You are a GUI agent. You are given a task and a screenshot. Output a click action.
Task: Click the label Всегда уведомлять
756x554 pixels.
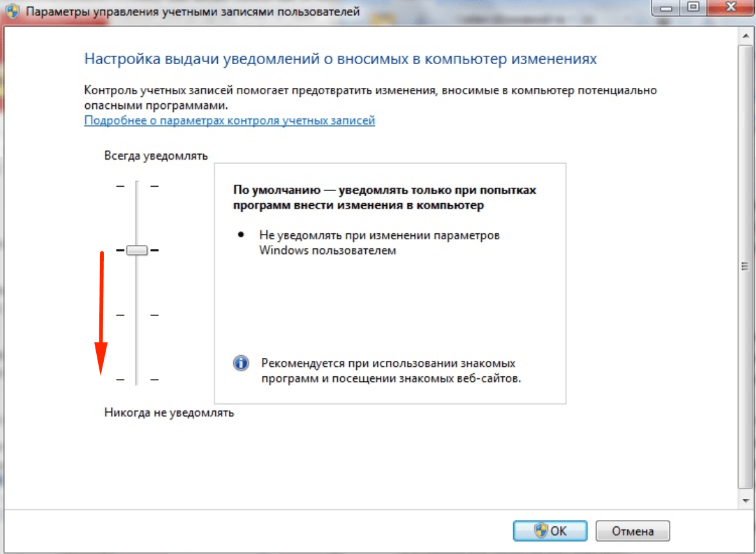tap(156, 155)
